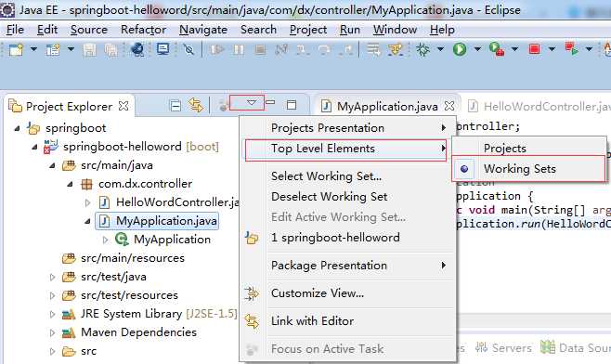The image size is (611, 364).
Task: Collapse the com.dx.controller package
Action: coord(70,184)
